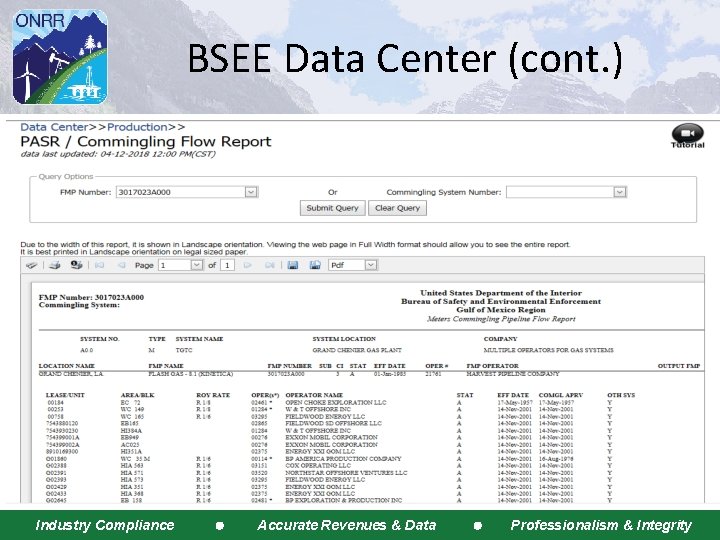Viewport: 720px width, 540px height.
Task: Select BP AMERICA PRODUCTION COMPANY operator name
Action: [x=343, y=458]
